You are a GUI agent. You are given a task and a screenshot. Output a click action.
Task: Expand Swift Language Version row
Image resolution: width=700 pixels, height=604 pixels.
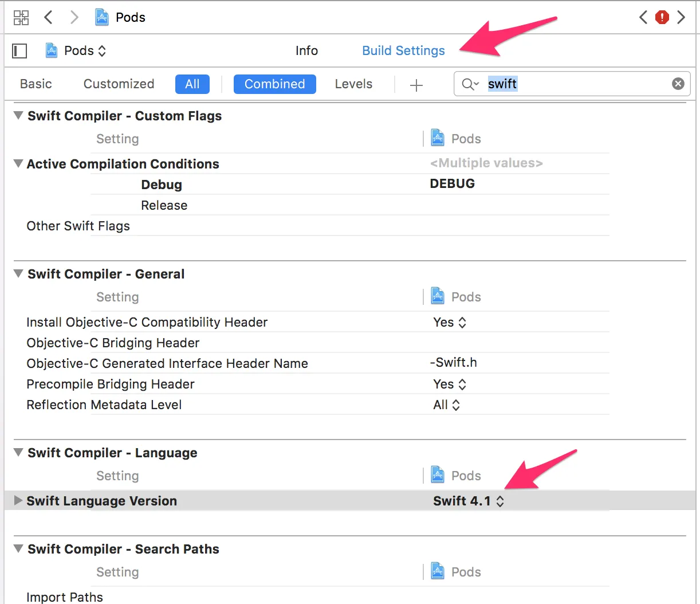point(18,500)
